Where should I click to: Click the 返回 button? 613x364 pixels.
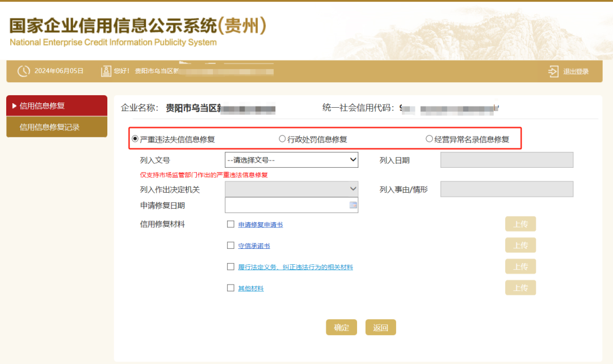[380, 327]
